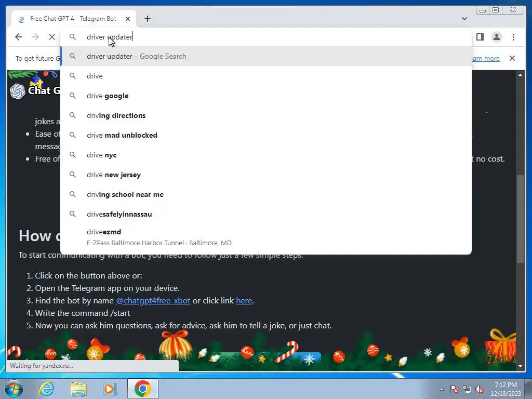532x399 pixels.
Task: Click the Action Center flag icon
Action: tap(454, 389)
